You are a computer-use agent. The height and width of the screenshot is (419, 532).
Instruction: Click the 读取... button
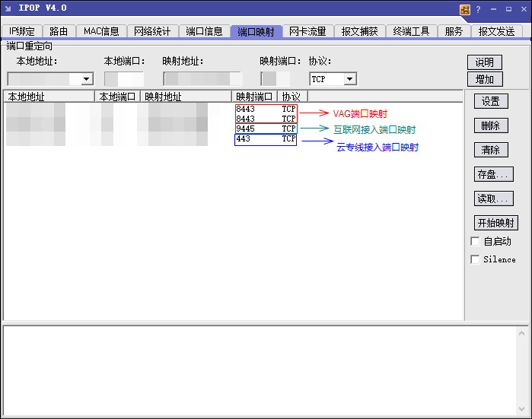click(494, 198)
